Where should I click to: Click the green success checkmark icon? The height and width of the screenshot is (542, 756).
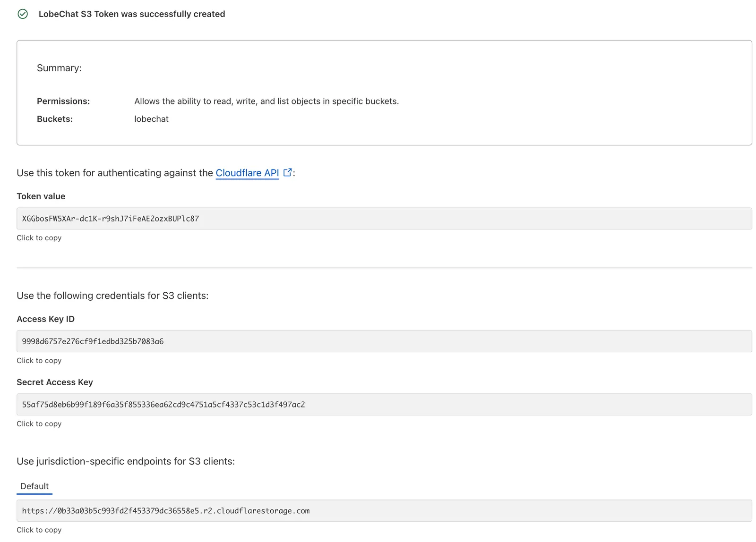click(23, 14)
